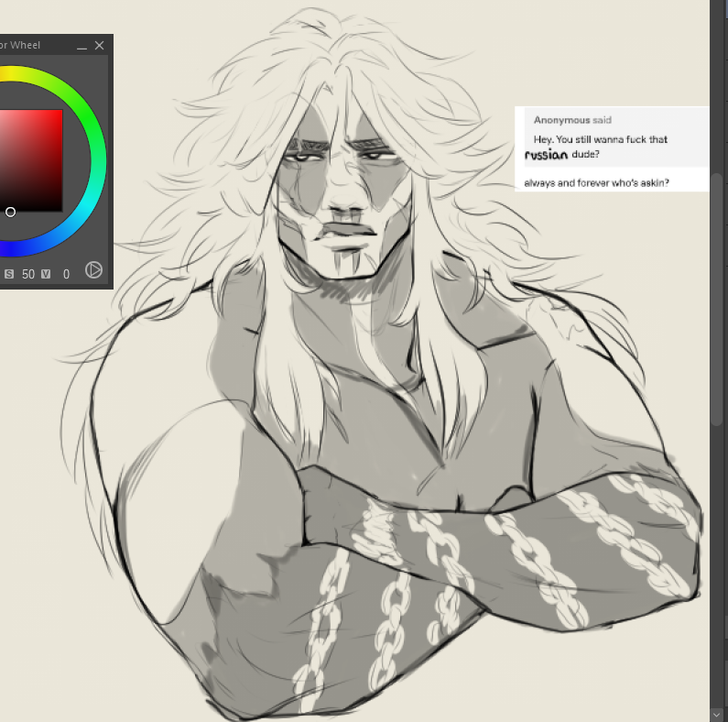This screenshot has height=722, width=728.
Task: Select the saturation value field showing 50
Action: tap(28, 274)
